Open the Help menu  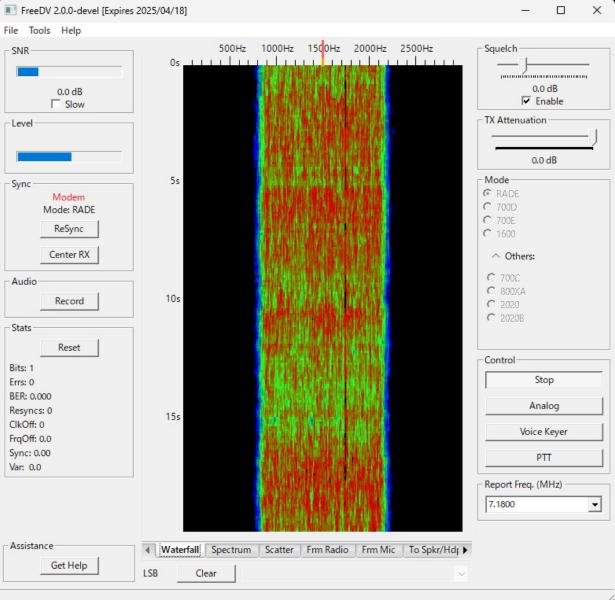[x=71, y=30]
